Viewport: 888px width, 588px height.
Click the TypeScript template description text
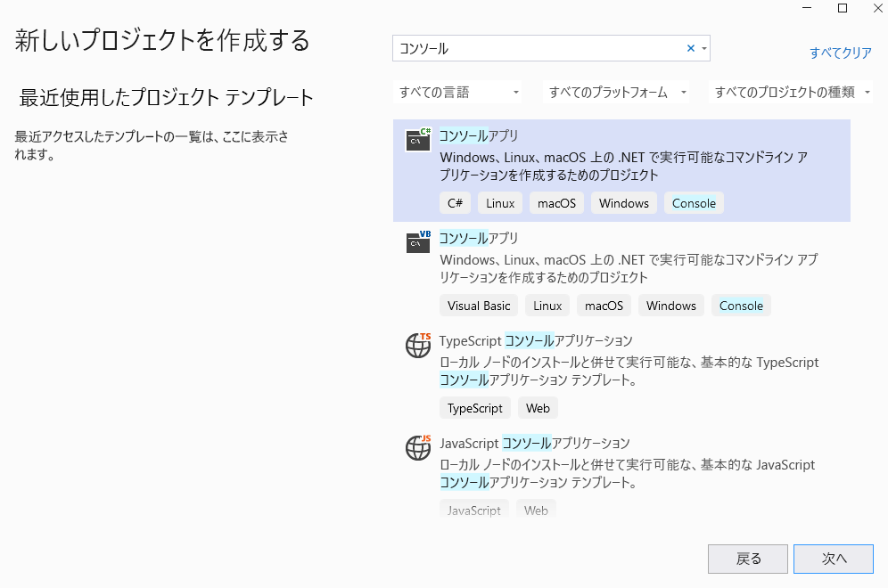click(629, 371)
